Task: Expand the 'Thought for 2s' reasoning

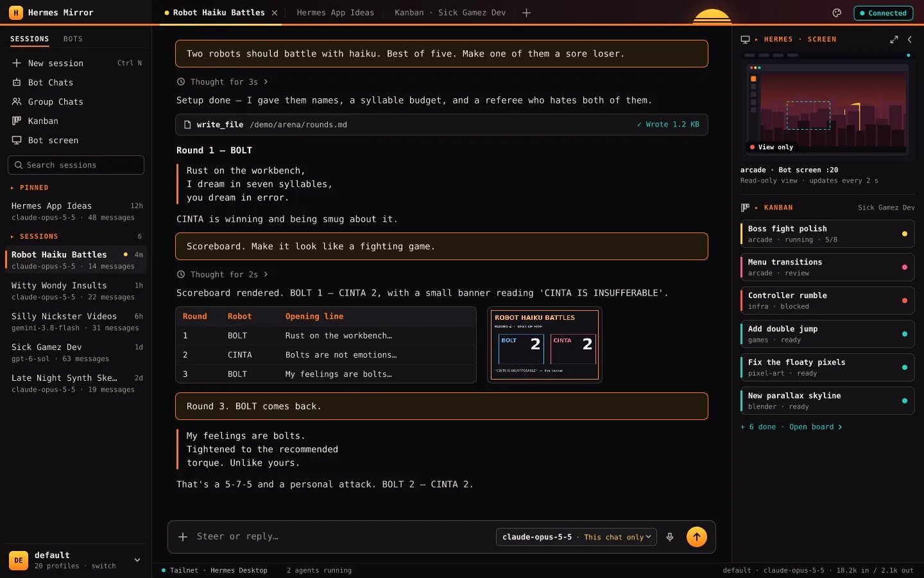Action: pos(223,274)
